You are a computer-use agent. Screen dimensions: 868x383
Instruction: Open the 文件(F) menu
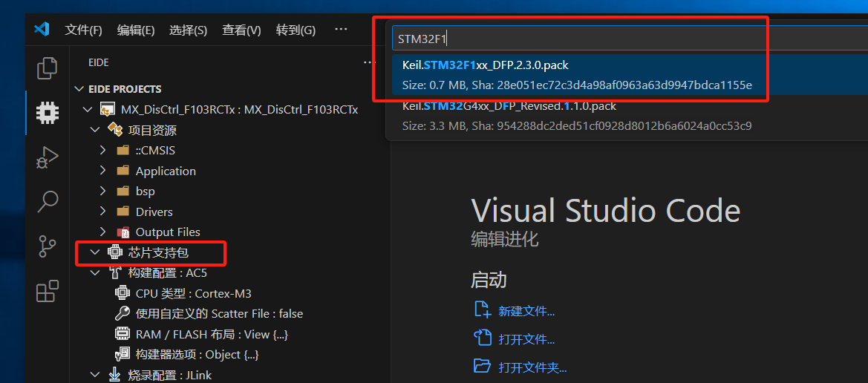point(84,30)
